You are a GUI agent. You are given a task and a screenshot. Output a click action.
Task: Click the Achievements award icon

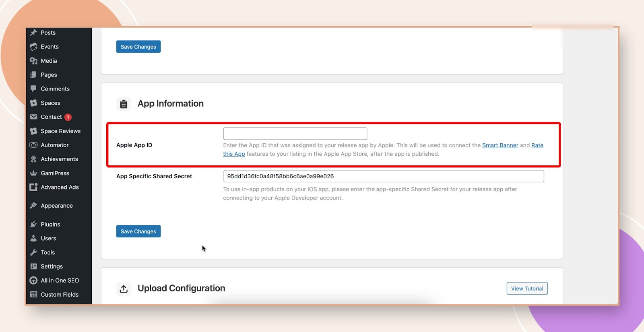pos(33,159)
